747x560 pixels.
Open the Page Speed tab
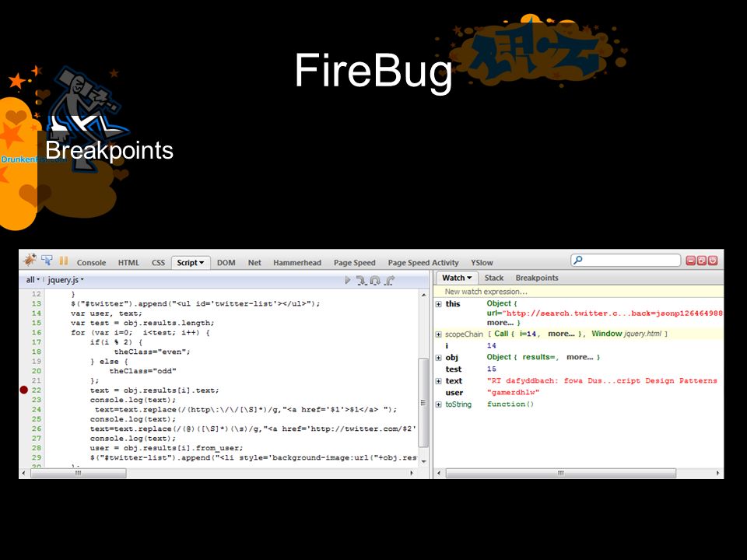coord(355,262)
